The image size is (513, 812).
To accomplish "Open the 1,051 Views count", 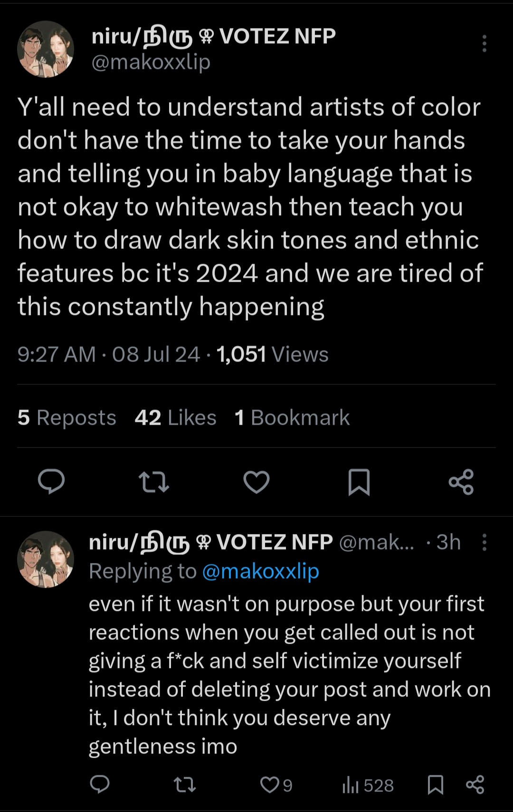I will 272,354.
